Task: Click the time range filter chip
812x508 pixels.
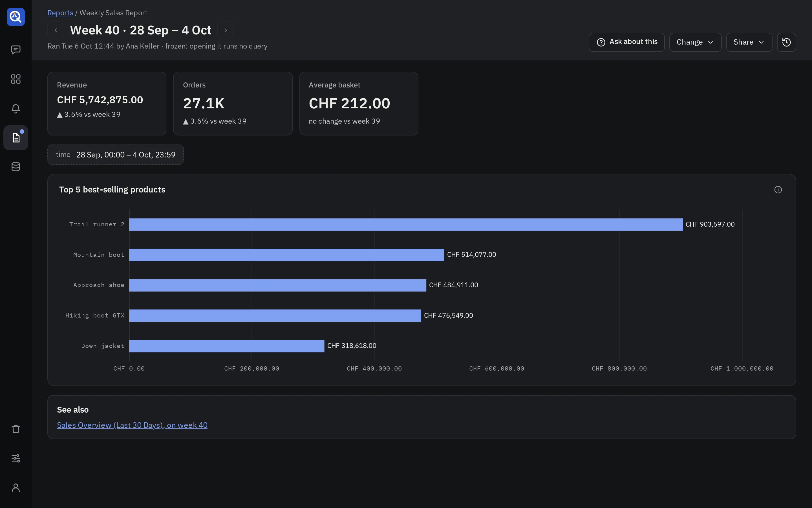Action: coord(115,155)
